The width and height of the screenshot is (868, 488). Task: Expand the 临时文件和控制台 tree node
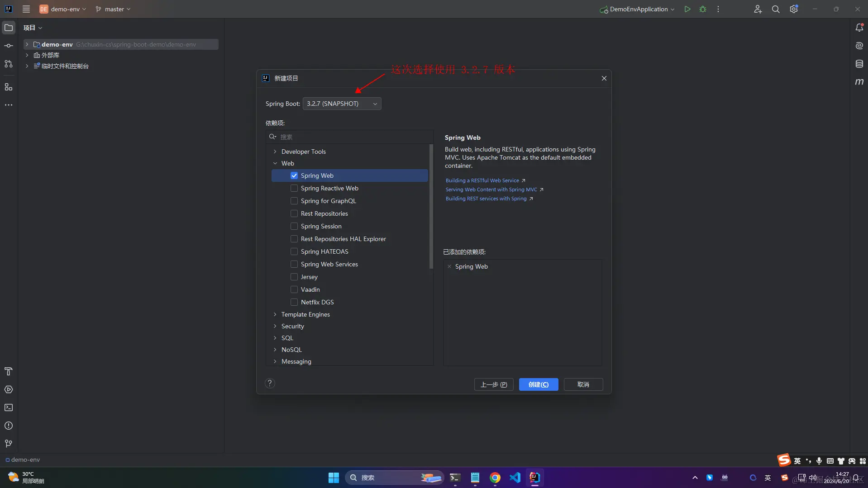[27, 66]
